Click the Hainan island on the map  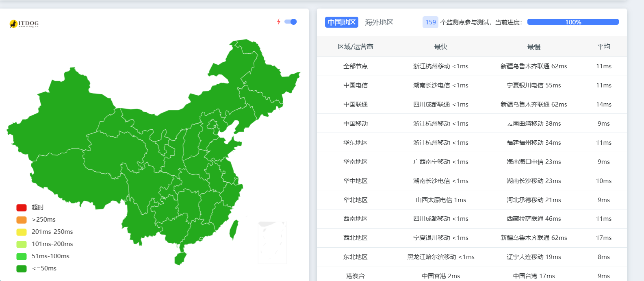pyautogui.click(x=180, y=258)
